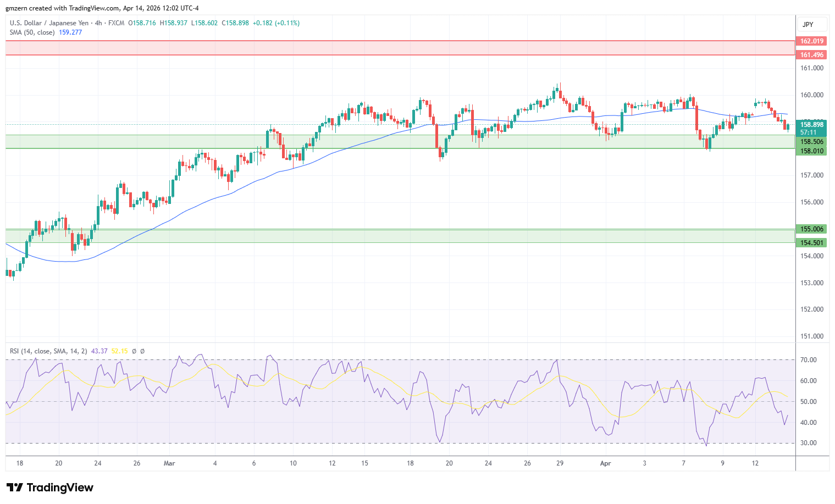The width and height of the screenshot is (835, 504).
Task: Click the 154.501 green price label
Action: coord(811,243)
